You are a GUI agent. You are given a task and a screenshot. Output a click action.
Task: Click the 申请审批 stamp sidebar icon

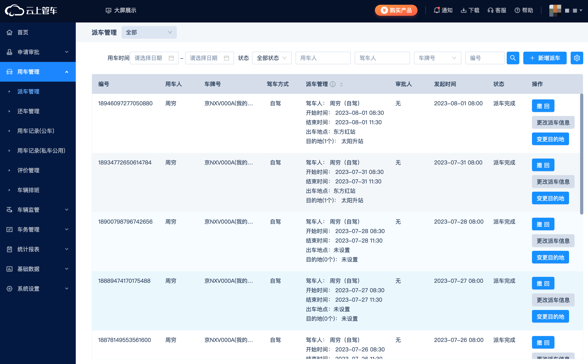[x=9, y=52]
